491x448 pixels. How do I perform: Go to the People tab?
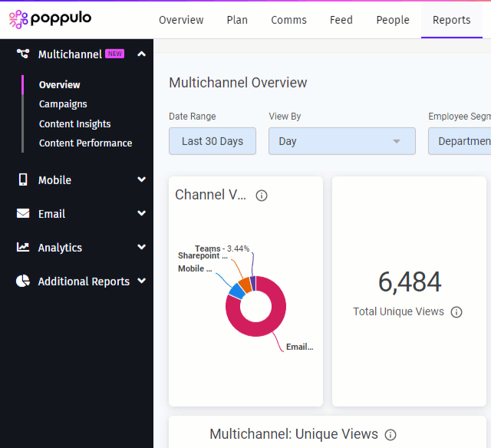coord(392,20)
